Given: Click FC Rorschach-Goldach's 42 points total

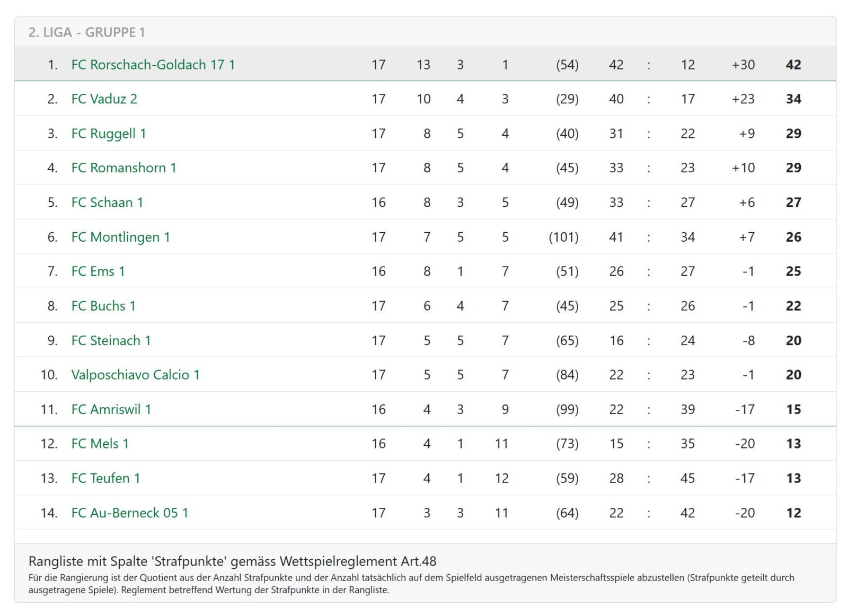Looking at the screenshot, I should [793, 65].
